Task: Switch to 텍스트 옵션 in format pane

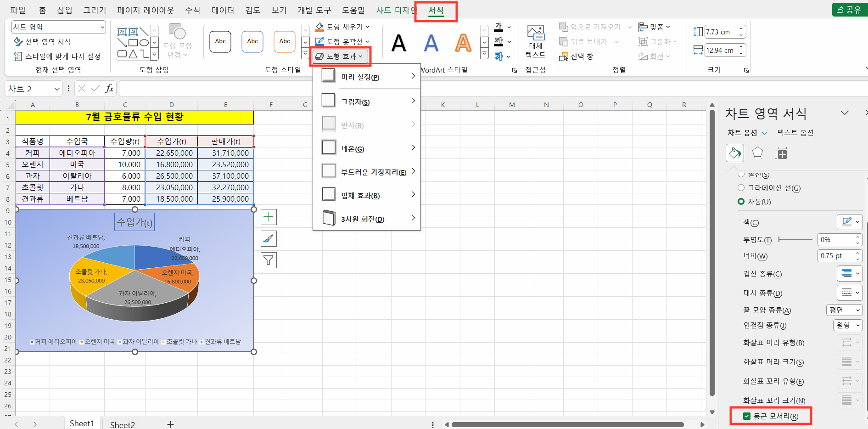Action: (795, 133)
